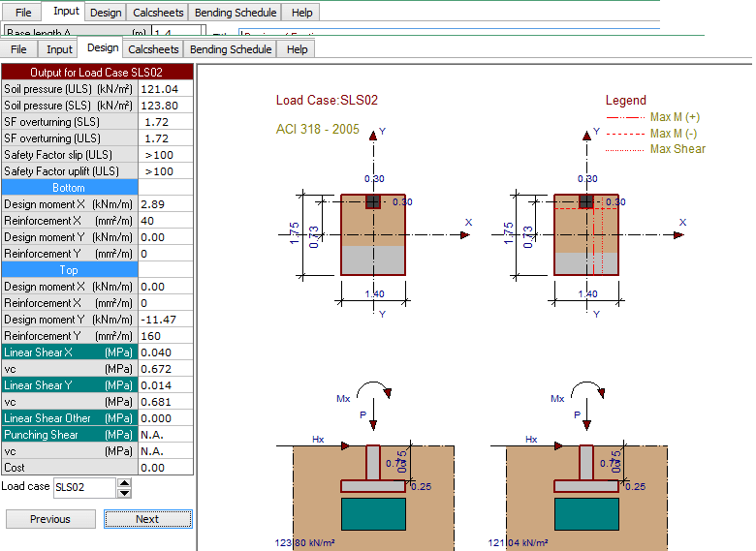Select Top Design moment Y value -11.47

(x=166, y=320)
